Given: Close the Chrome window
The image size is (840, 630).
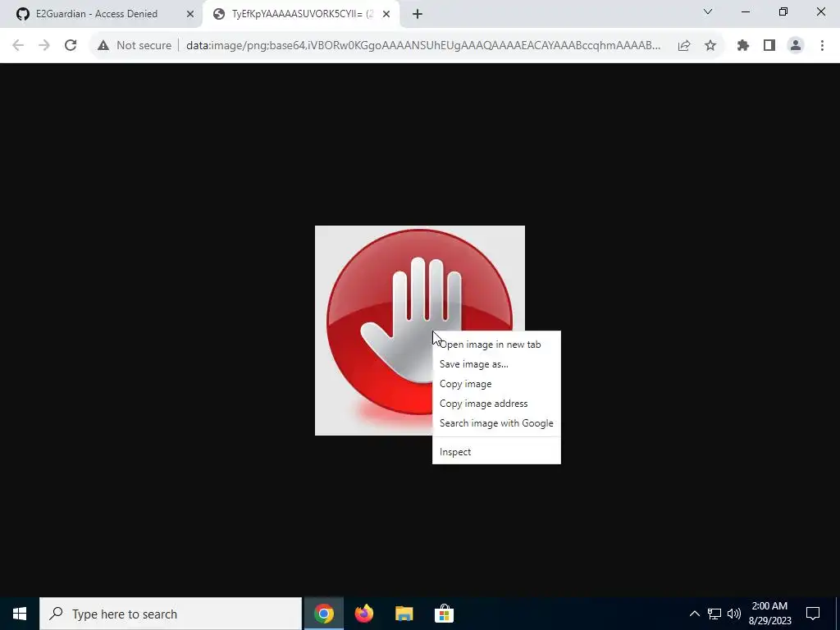Looking at the screenshot, I should [x=820, y=11].
